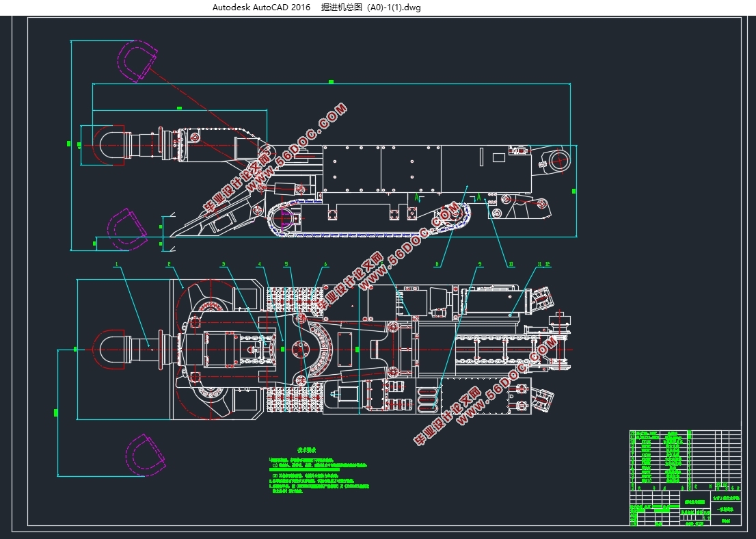Select part balloon number 10
The height and width of the screenshot is (539, 756).
click(x=511, y=264)
